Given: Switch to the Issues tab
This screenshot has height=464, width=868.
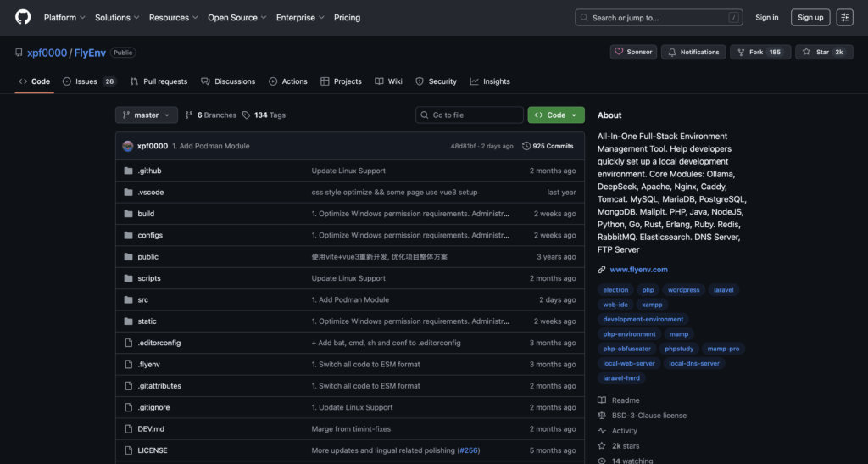Looking at the screenshot, I should point(88,81).
